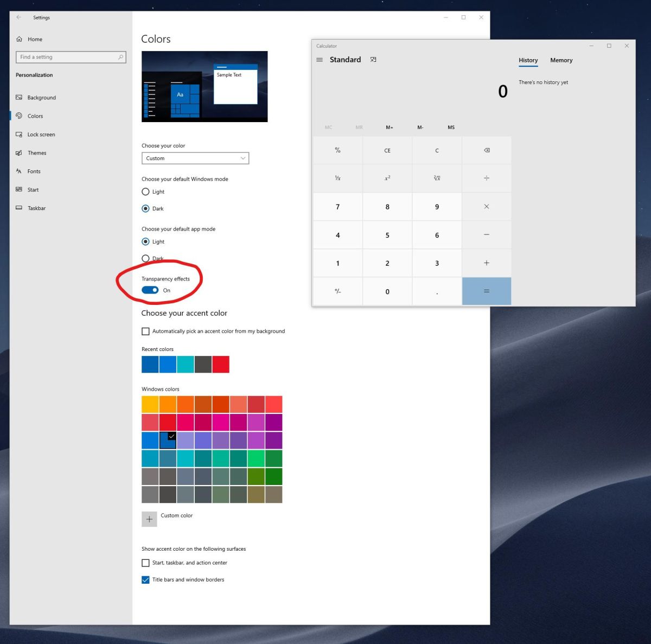Pick the dark gray swatch in Recent colors

[x=203, y=364]
